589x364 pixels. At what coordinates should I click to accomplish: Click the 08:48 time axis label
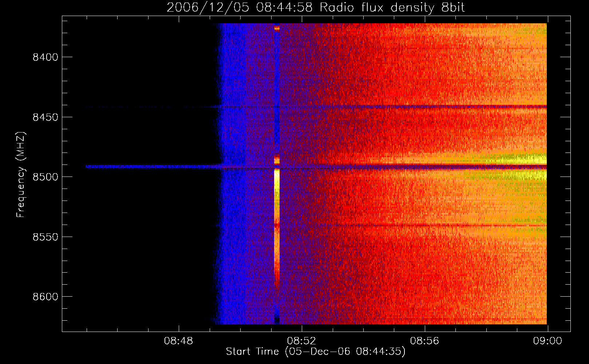pos(178,341)
